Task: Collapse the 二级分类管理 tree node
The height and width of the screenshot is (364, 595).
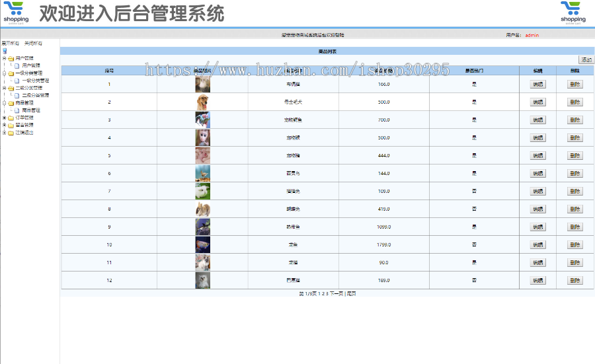Action: point(4,88)
